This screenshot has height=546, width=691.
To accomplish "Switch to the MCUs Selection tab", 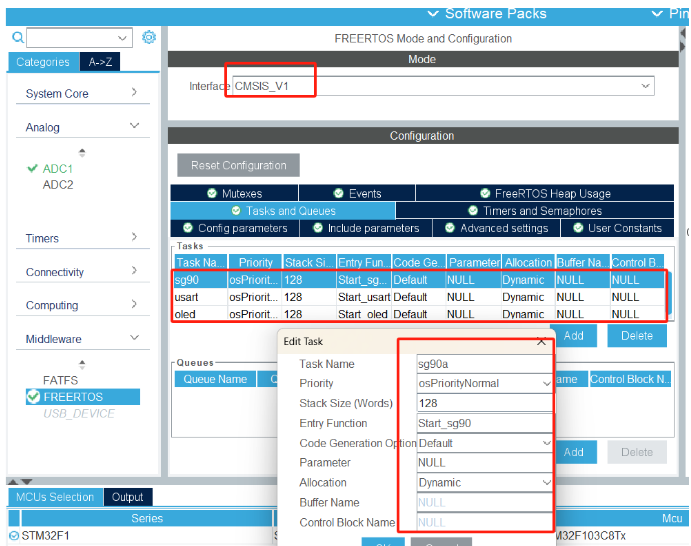I will [x=55, y=497].
